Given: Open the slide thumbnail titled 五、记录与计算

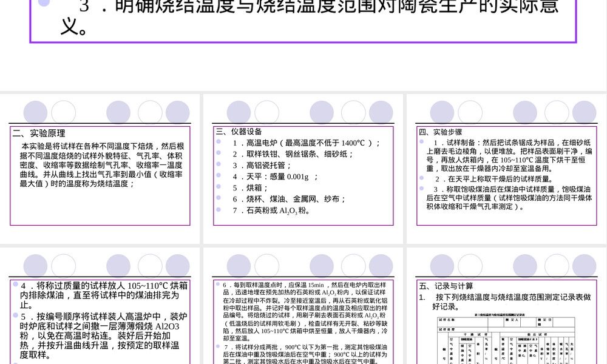Looking at the screenshot, I should (506, 306).
